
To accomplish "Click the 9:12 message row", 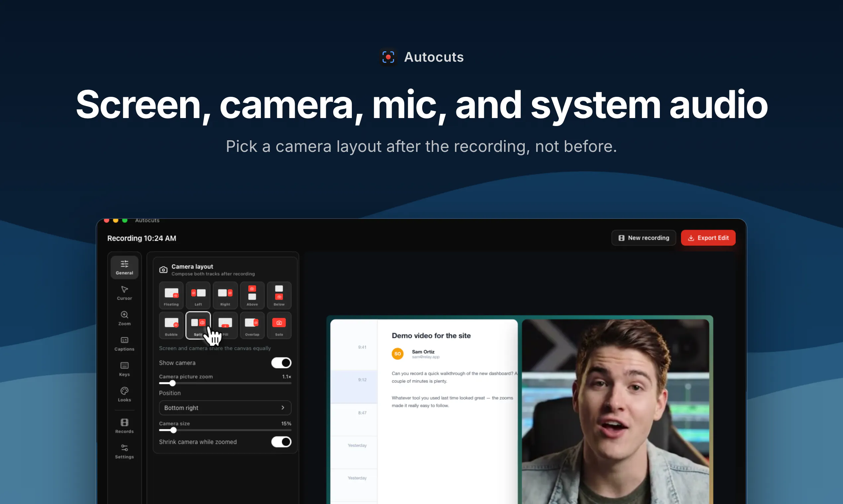I will click(354, 387).
